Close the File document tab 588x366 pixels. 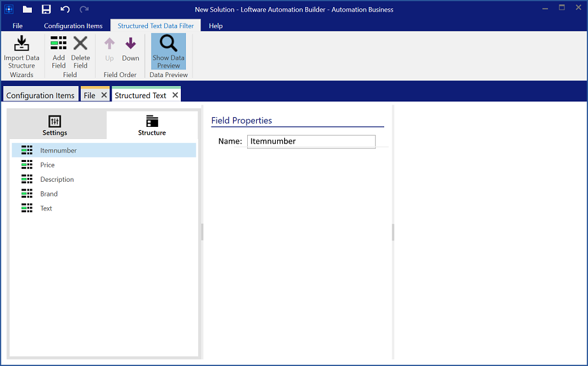coord(104,95)
